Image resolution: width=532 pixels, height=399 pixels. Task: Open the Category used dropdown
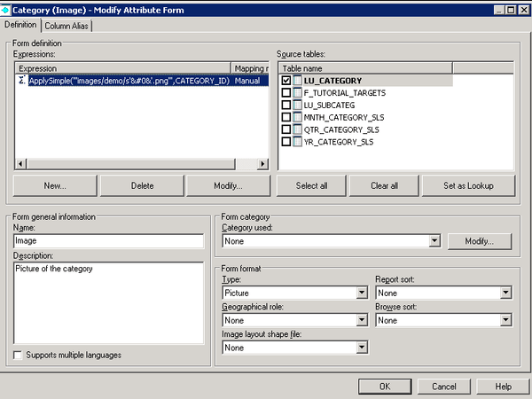pos(434,241)
